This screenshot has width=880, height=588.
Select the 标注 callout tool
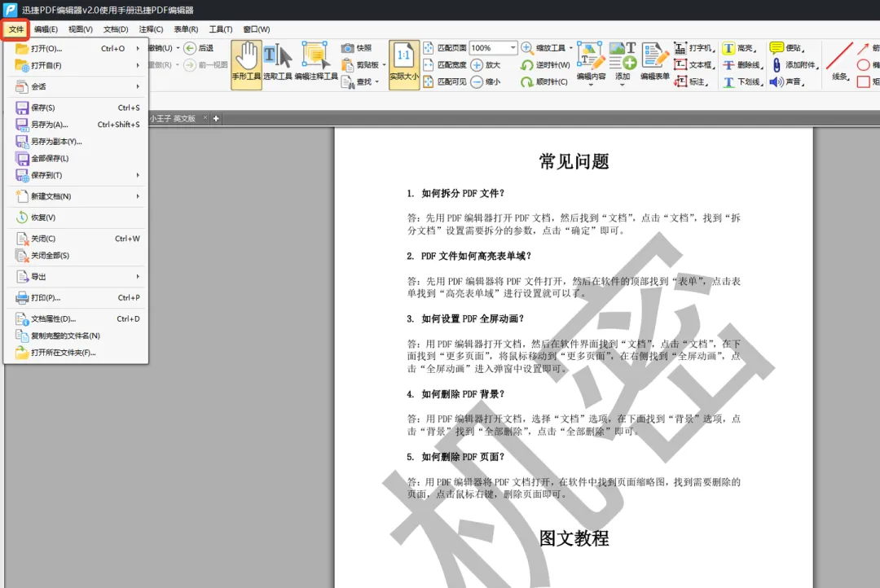tap(690, 82)
